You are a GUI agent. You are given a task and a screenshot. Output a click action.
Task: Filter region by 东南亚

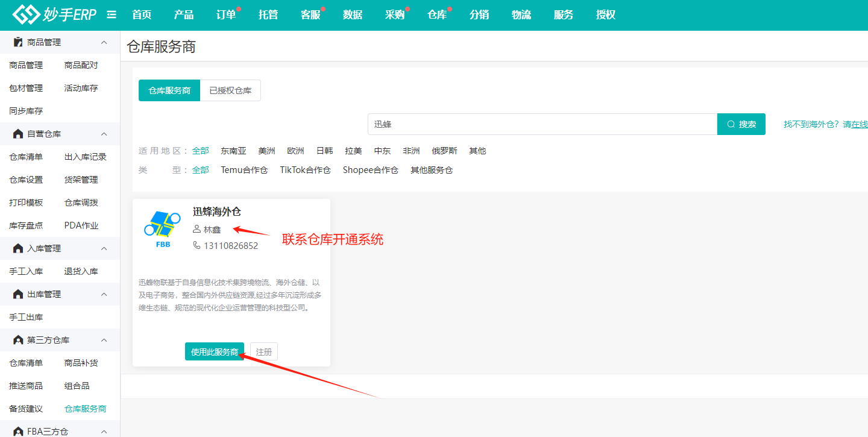[233, 151]
